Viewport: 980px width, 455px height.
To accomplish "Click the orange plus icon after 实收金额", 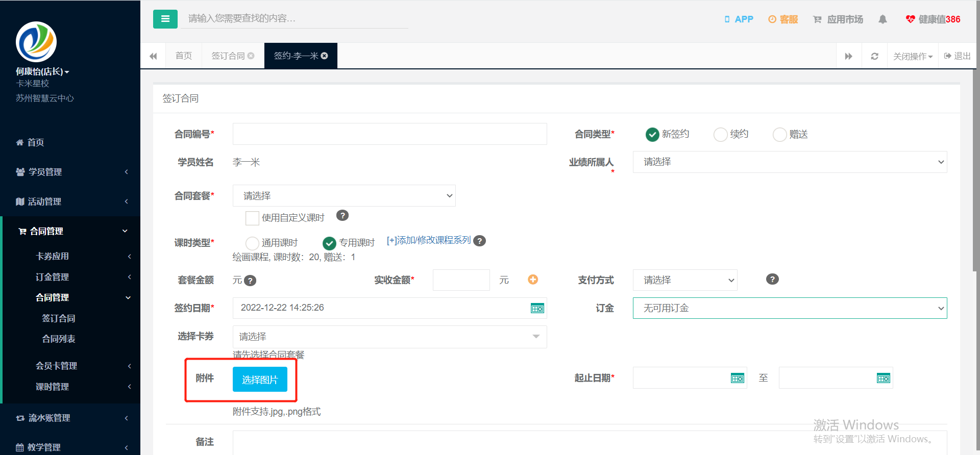I will coord(533,279).
